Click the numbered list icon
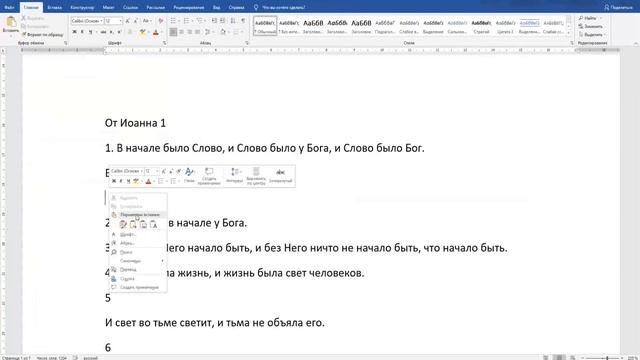This screenshot has height=360, width=640. tap(187, 21)
